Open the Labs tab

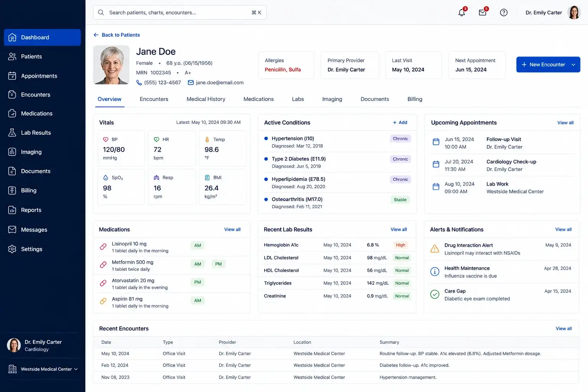coord(298,99)
